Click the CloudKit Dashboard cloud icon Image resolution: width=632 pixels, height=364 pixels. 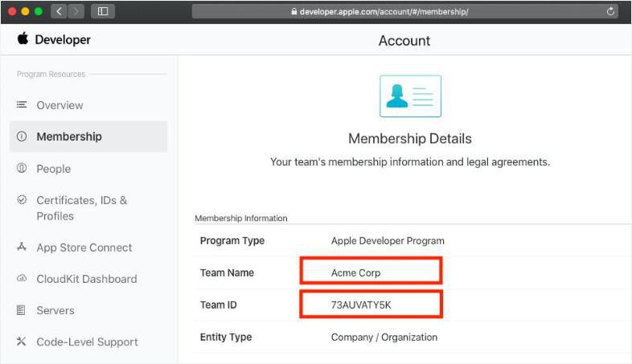(22, 279)
